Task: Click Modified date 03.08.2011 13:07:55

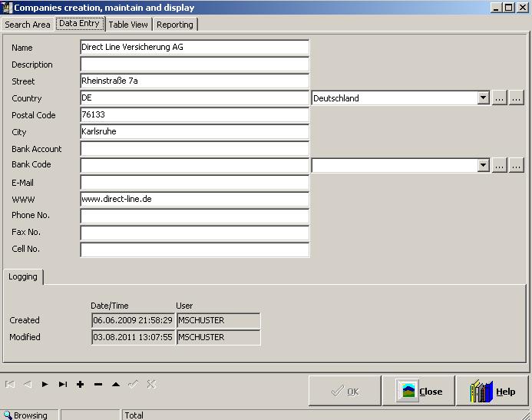Action: [x=133, y=337]
